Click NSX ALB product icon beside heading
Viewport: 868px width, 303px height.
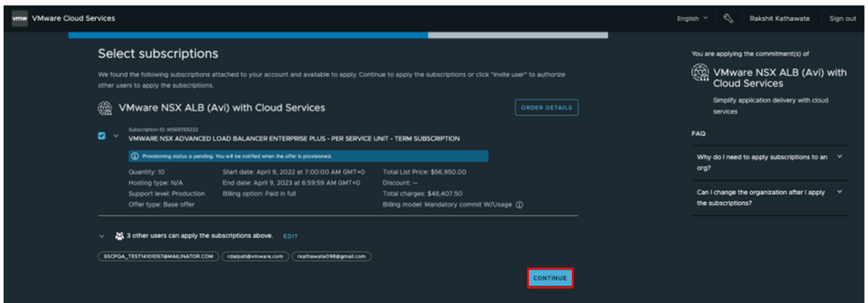[x=105, y=107]
